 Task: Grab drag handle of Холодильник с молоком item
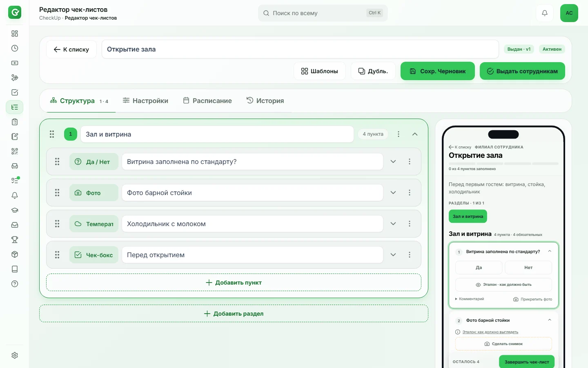[57, 224]
